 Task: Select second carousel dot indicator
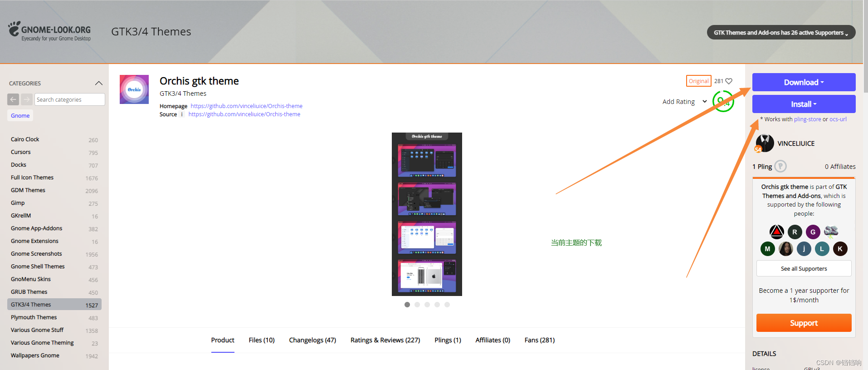tap(417, 305)
